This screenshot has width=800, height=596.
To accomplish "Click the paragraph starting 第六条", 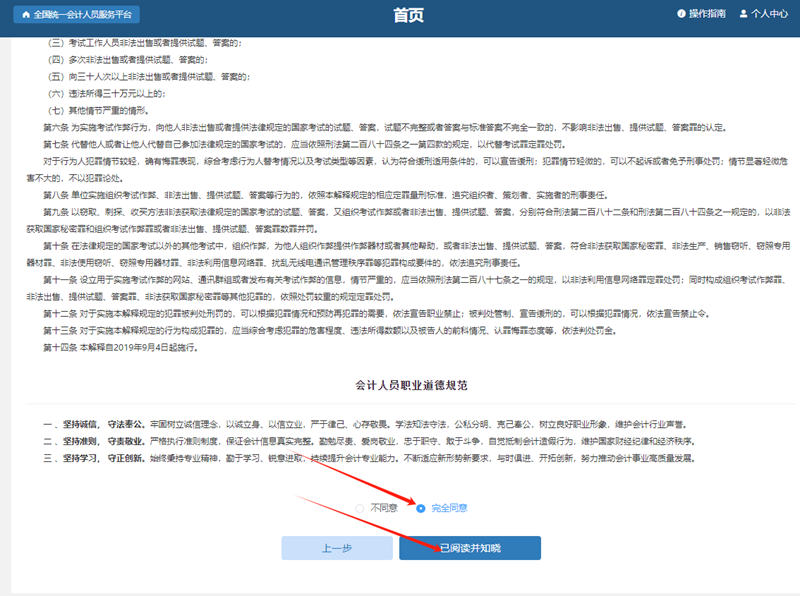I will [x=385, y=127].
